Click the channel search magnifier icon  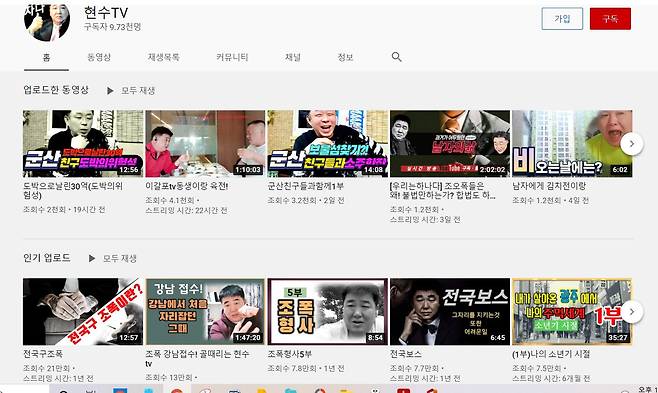(397, 57)
